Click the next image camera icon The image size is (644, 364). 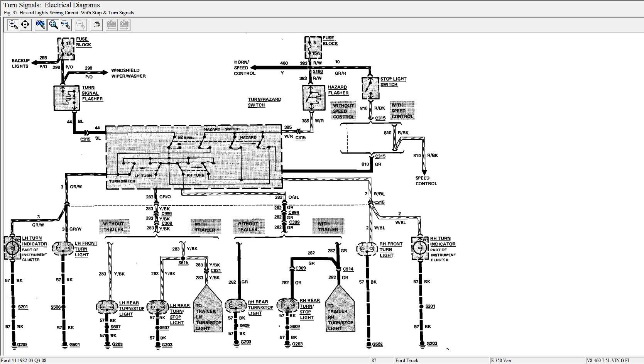(x=124, y=25)
